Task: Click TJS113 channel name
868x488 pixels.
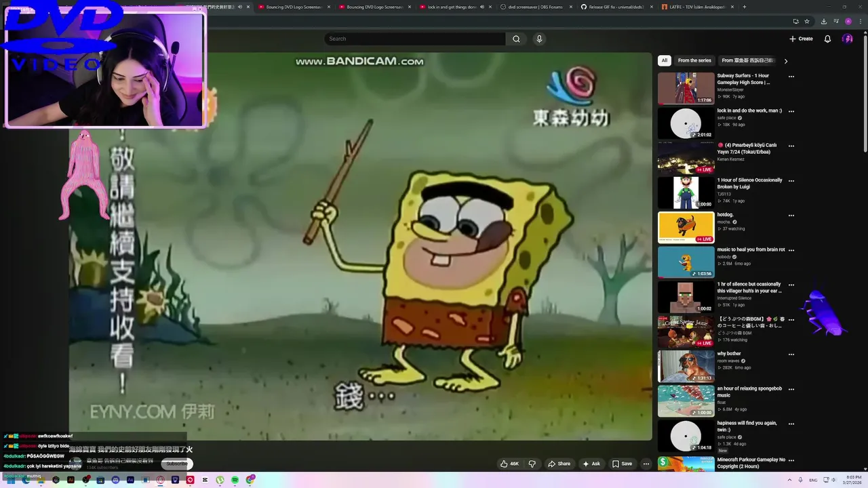Action: coord(724,194)
